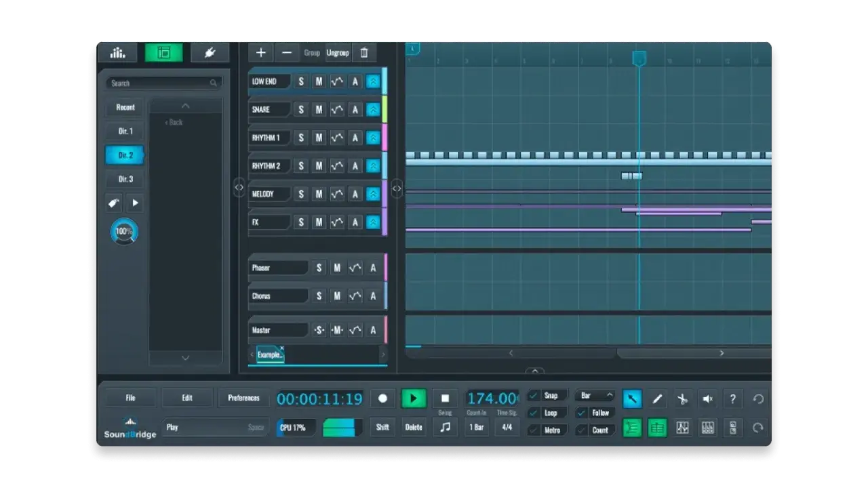Open the Preferences menu
This screenshot has height=488, width=868.
(x=243, y=398)
